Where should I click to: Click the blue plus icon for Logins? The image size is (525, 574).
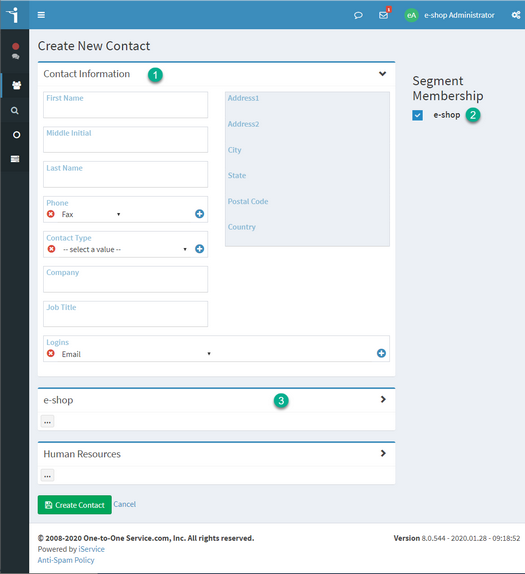point(381,353)
